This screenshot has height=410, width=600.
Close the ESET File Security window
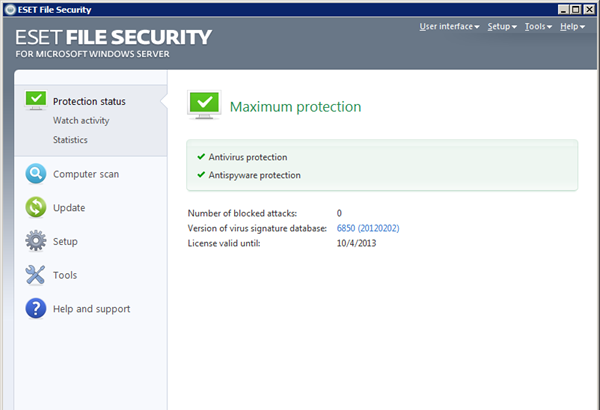tap(589, 10)
